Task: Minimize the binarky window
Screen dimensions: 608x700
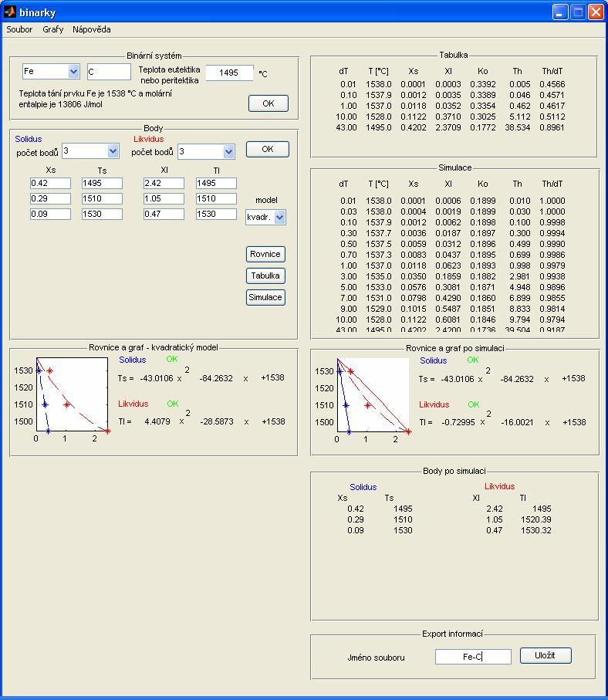Action: click(560, 12)
